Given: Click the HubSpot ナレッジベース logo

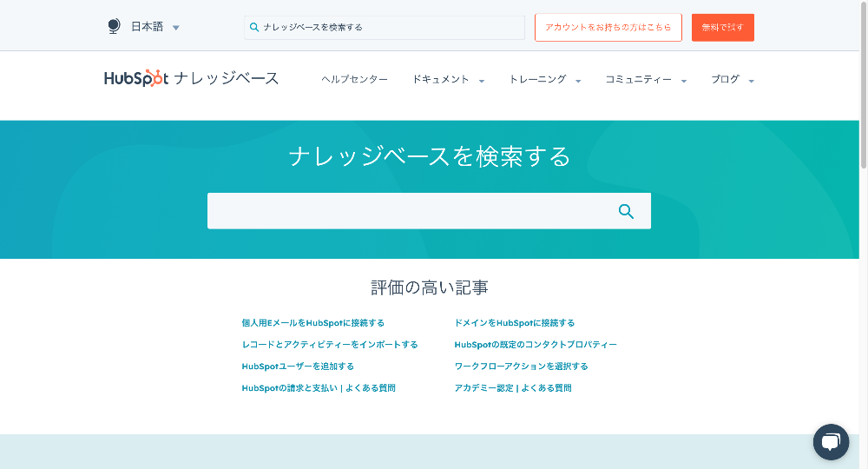Looking at the screenshot, I should [x=191, y=78].
